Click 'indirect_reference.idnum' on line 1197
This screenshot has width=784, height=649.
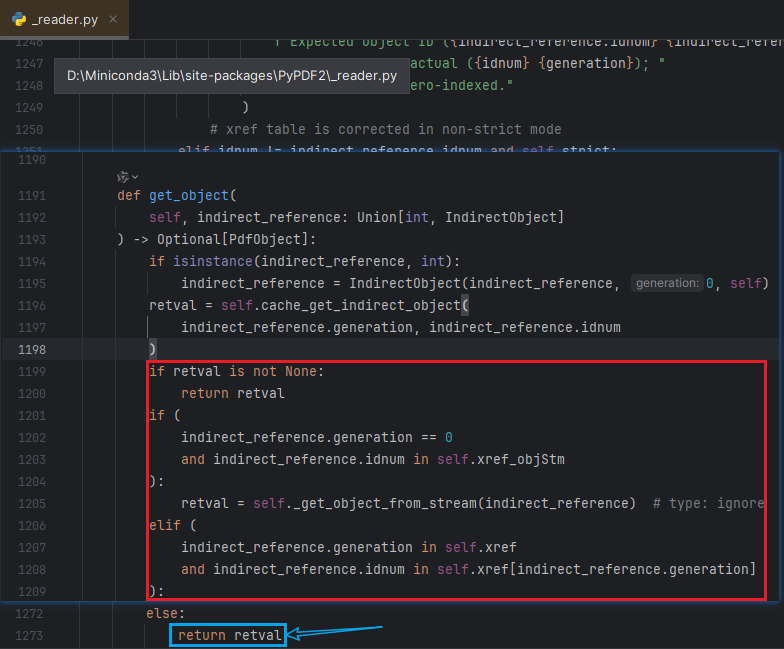click(x=524, y=328)
